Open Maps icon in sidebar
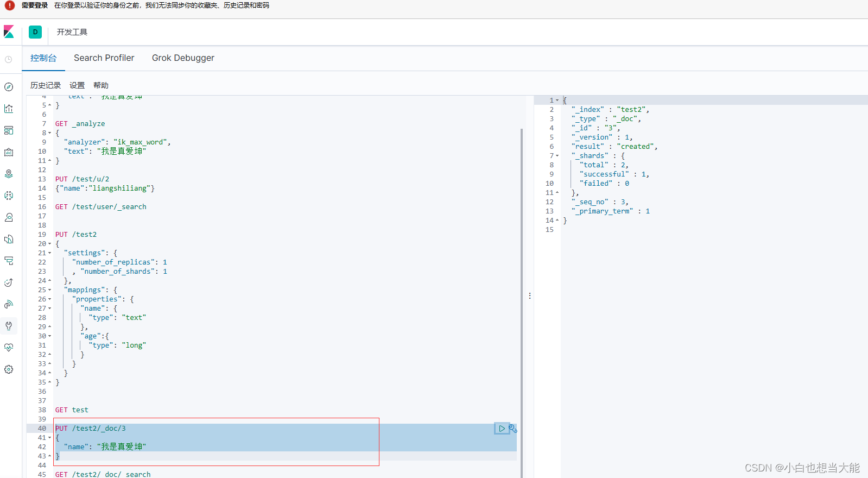This screenshot has height=478, width=868. (x=9, y=174)
